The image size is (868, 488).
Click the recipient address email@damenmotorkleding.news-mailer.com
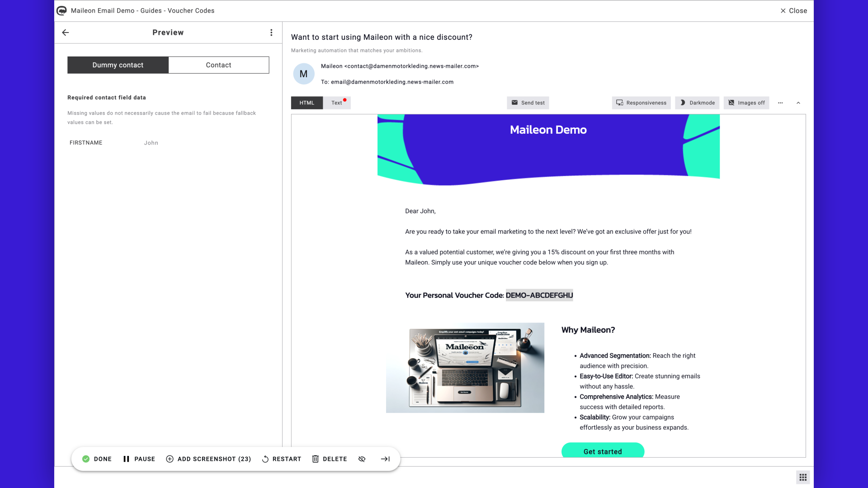[392, 82]
